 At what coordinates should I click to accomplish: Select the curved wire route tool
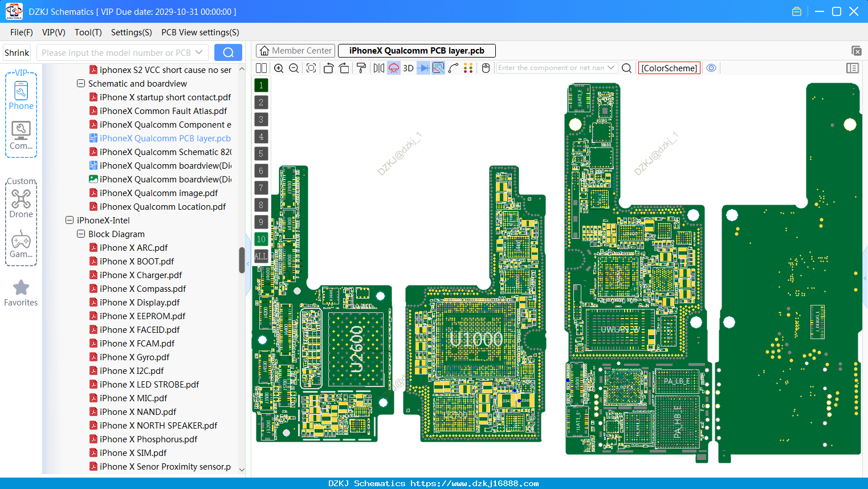[454, 68]
